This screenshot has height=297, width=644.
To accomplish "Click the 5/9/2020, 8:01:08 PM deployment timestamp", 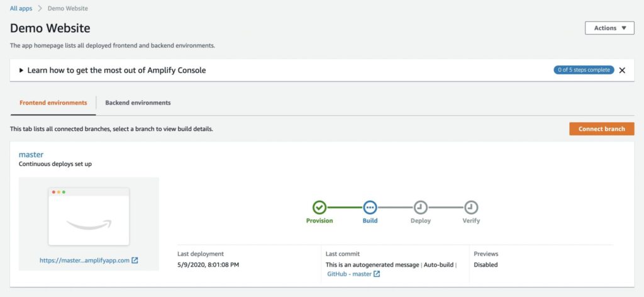I will coord(208,264).
